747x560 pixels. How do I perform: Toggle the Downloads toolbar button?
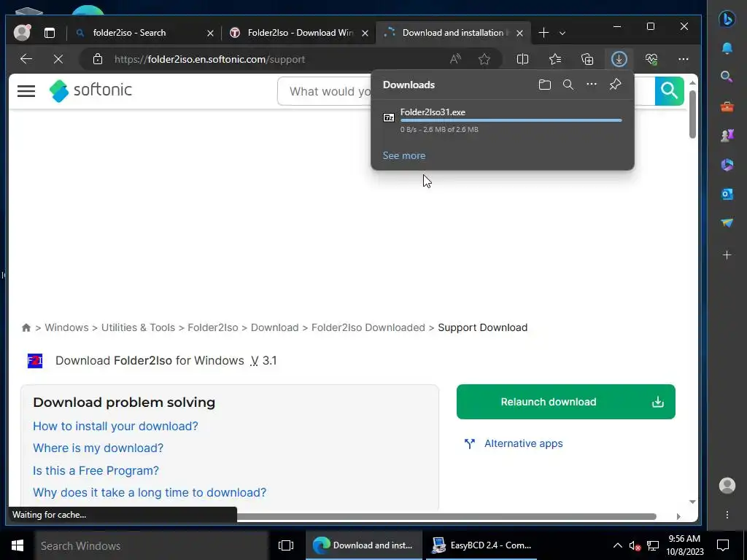tap(619, 59)
